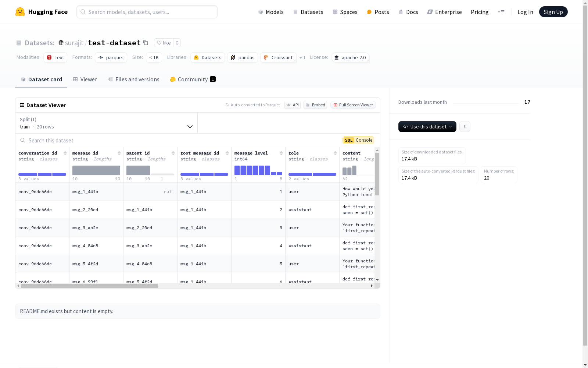
Task: Copy dataset name with copy icon
Action: click(x=146, y=43)
